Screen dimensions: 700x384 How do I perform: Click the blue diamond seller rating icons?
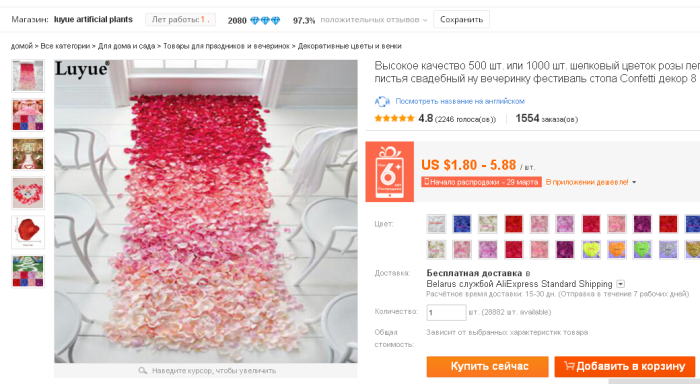265,21
